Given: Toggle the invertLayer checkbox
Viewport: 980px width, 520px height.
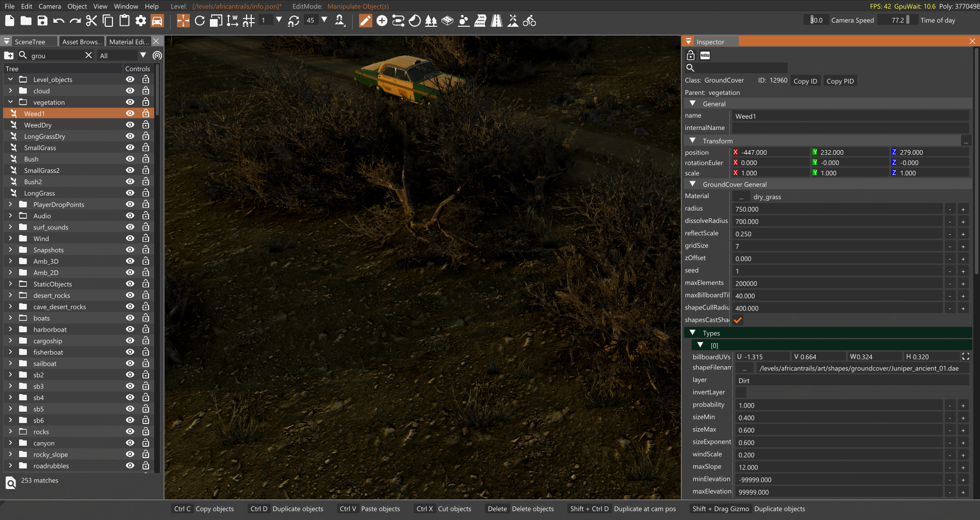Looking at the screenshot, I should coord(741,393).
